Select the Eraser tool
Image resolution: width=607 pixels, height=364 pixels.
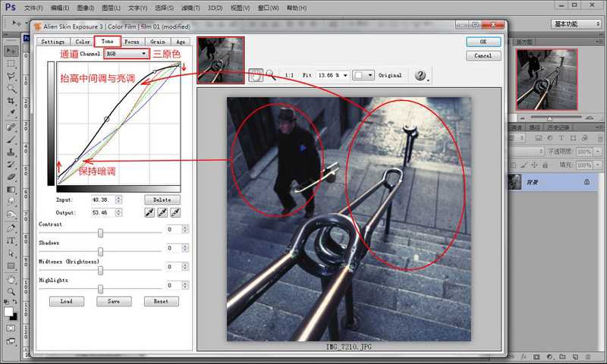click(x=11, y=177)
